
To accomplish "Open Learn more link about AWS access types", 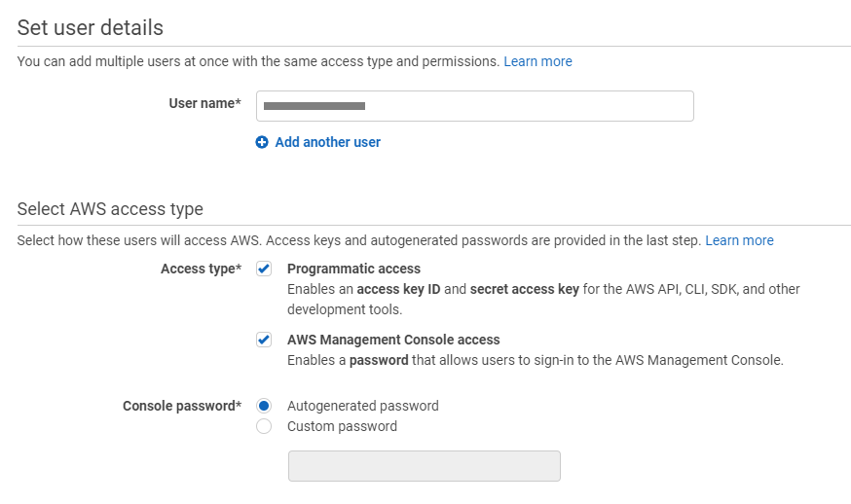I will coord(739,240).
